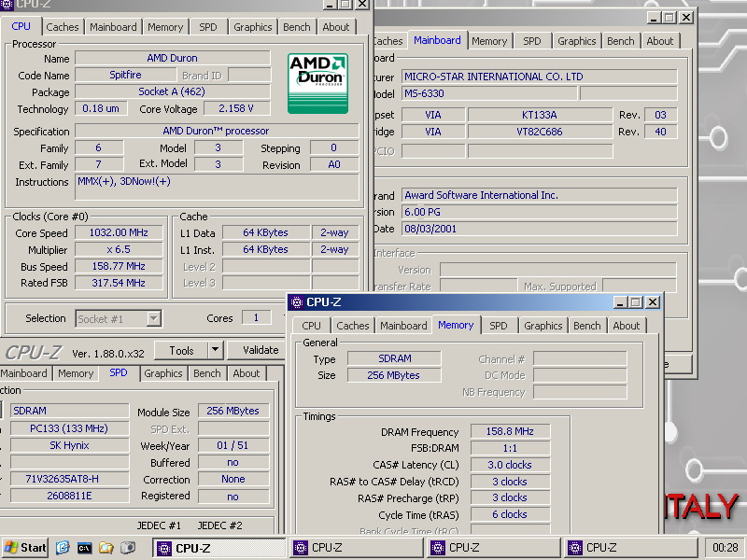The height and width of the screenshot is (560, 747).
Task: Open Memory tab in Mainboard window
Action: tap(489, 41)
